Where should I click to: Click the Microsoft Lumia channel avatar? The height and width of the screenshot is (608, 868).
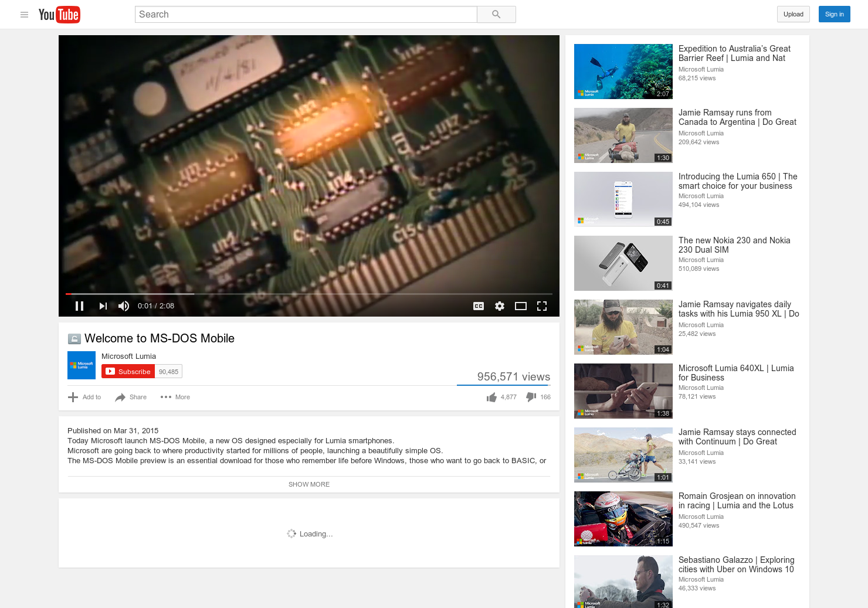[82, 365]
